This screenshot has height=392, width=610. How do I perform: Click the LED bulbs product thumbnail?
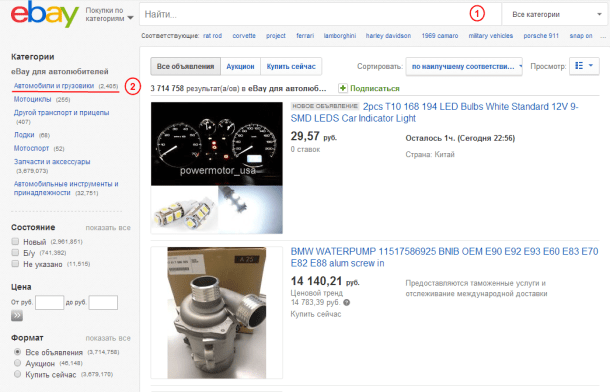pyautogui.click(x=217, y=168)
